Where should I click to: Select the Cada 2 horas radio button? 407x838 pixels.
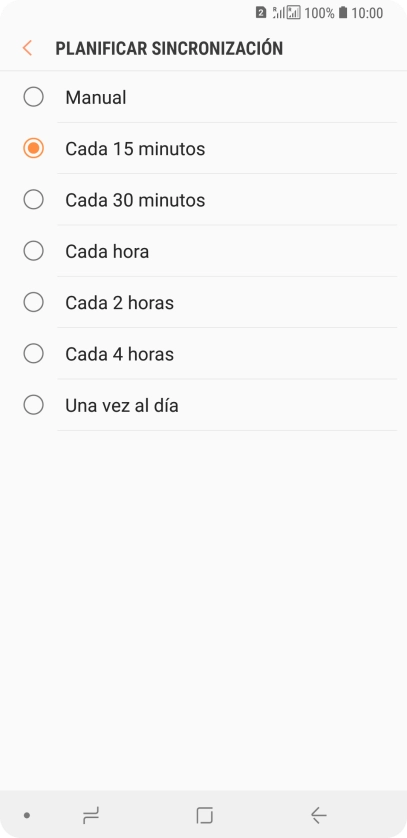[34, 302]
